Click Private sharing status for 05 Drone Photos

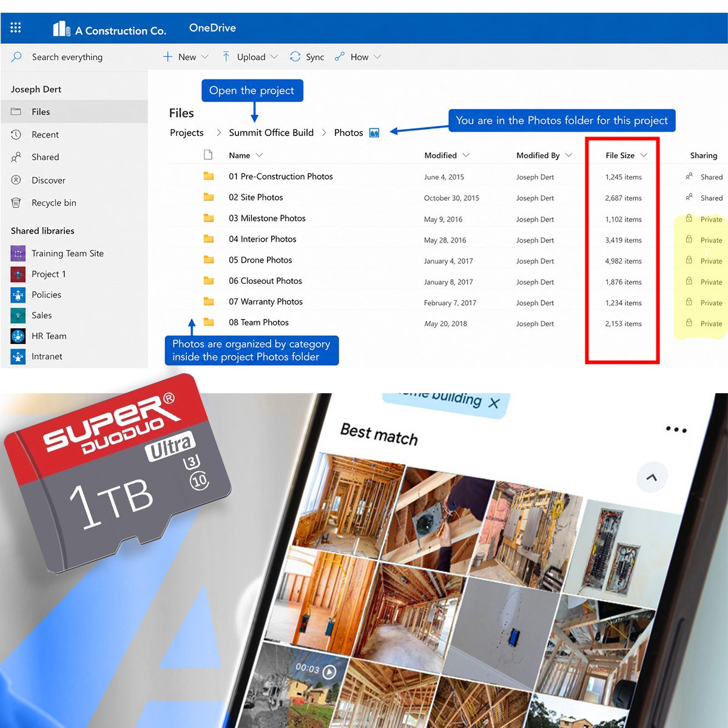click(x=711, y=261)
